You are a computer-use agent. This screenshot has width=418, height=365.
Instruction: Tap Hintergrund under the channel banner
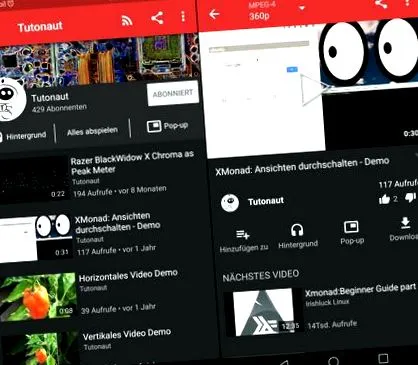coord(23,136)
